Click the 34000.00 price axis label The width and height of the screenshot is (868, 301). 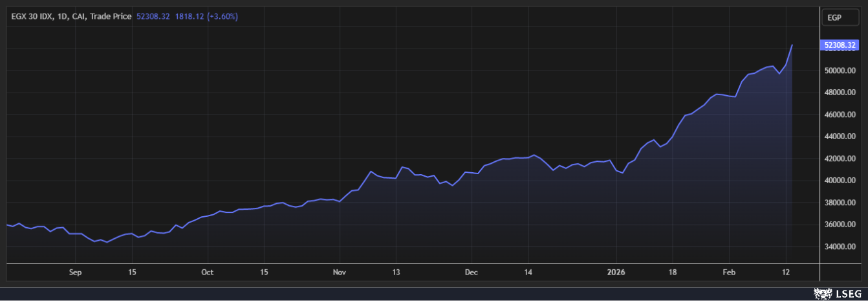click(x=839, y=247)
